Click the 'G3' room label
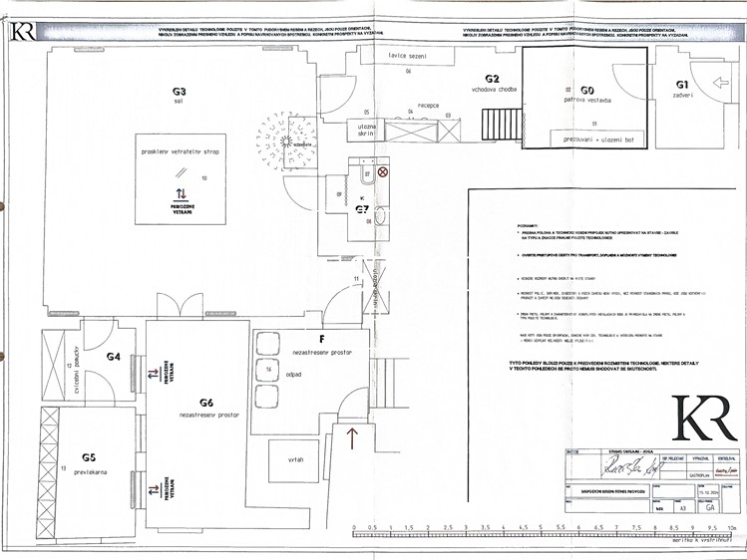The image size is (747, 560). tap(179, 92)
